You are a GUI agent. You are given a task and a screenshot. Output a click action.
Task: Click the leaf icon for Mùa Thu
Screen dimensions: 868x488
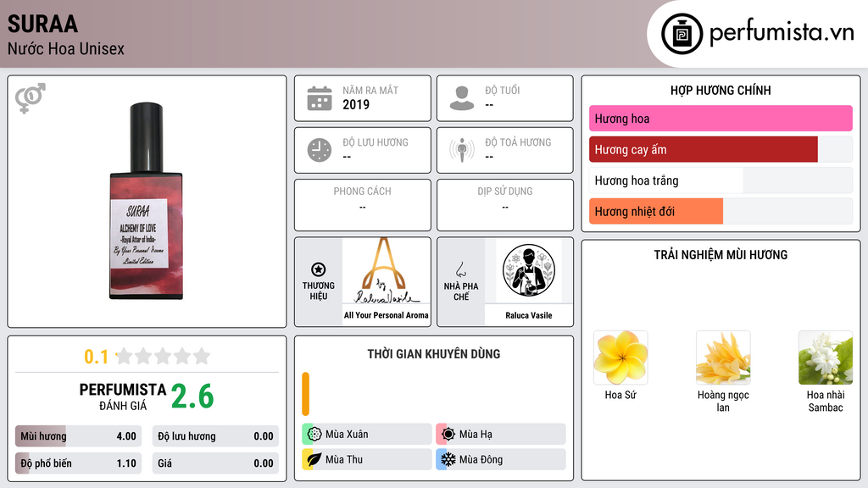coord(314,459)
